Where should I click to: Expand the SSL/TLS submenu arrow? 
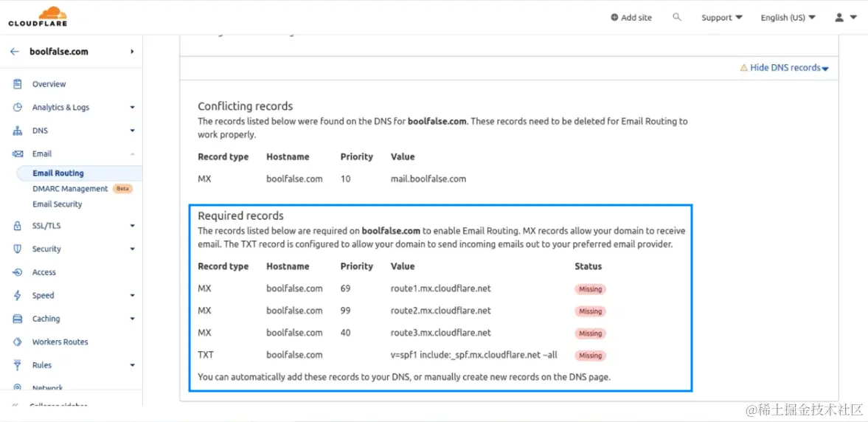(132, 226)
